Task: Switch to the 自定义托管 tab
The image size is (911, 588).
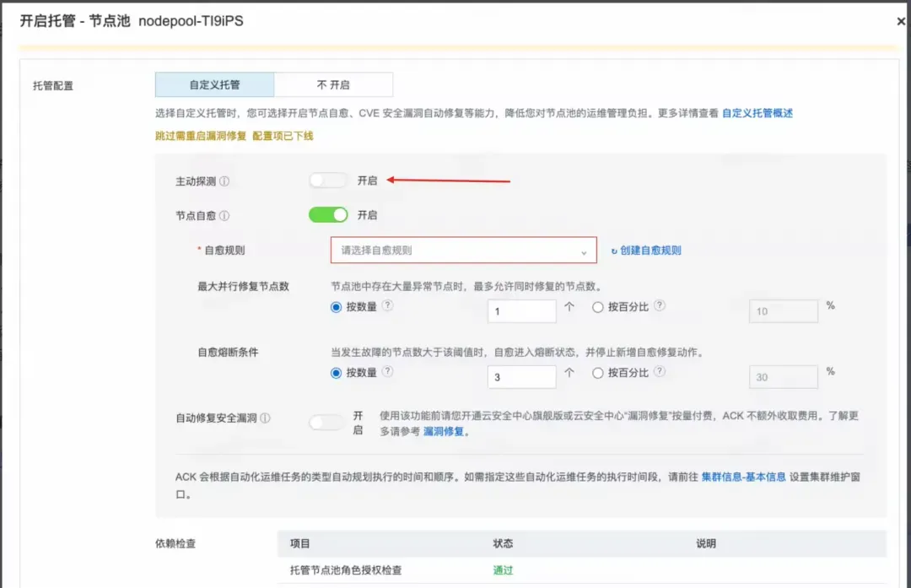Action: 214,85
